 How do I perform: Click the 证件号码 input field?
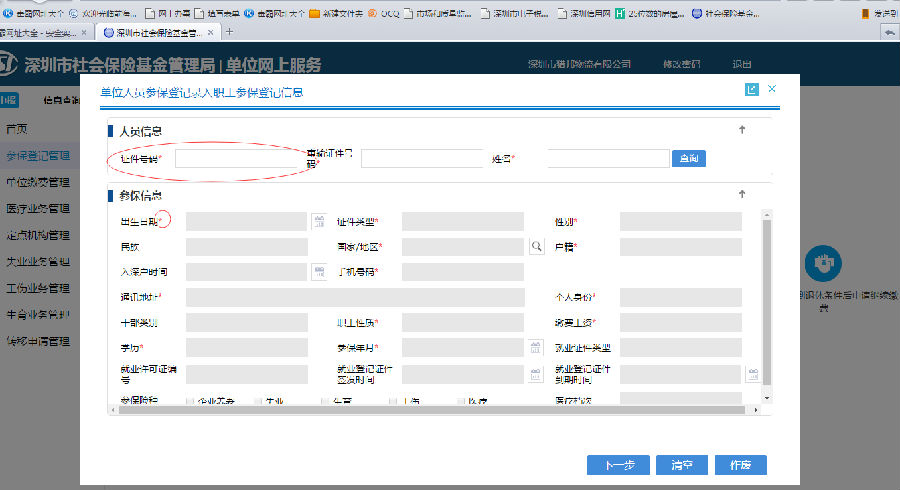pos(238,158)
